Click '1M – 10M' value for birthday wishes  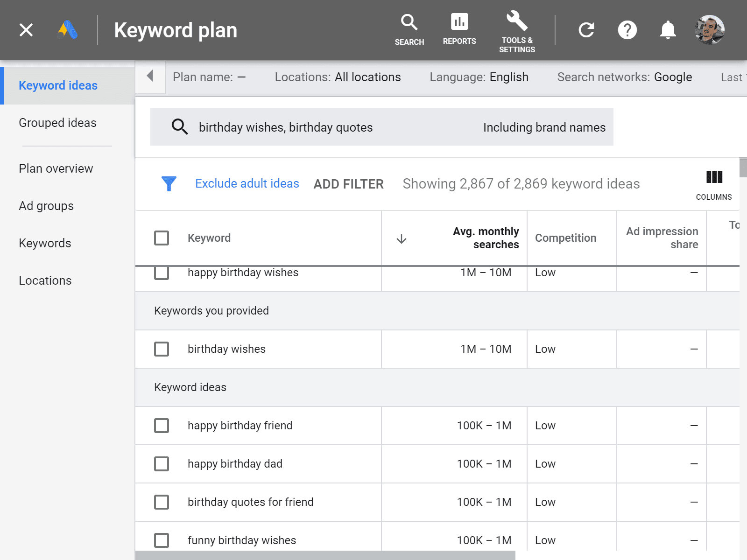pos(486,349)
